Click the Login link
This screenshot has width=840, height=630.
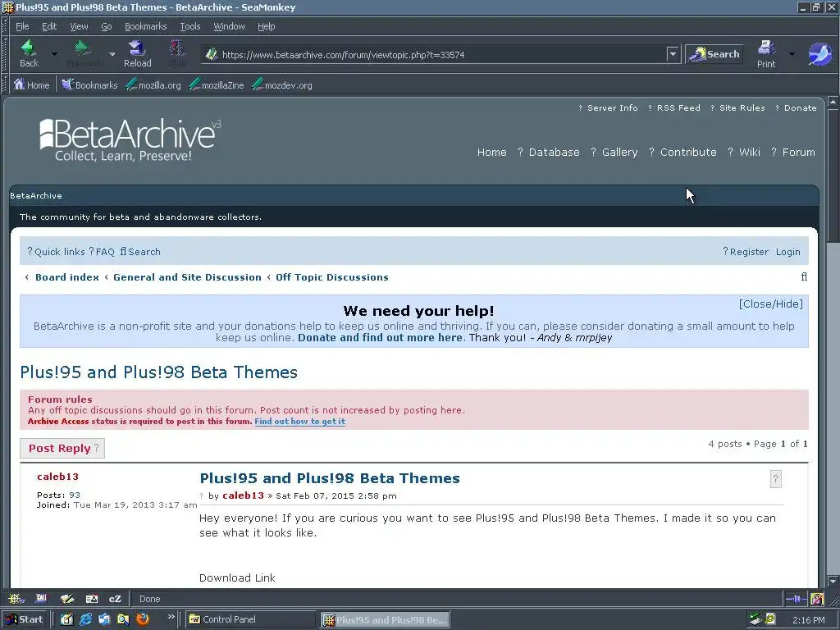(788, 252)
